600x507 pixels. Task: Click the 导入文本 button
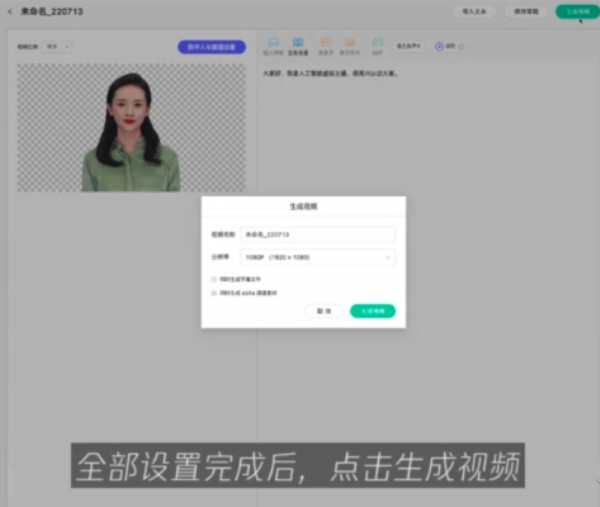[x=474, y=11]
